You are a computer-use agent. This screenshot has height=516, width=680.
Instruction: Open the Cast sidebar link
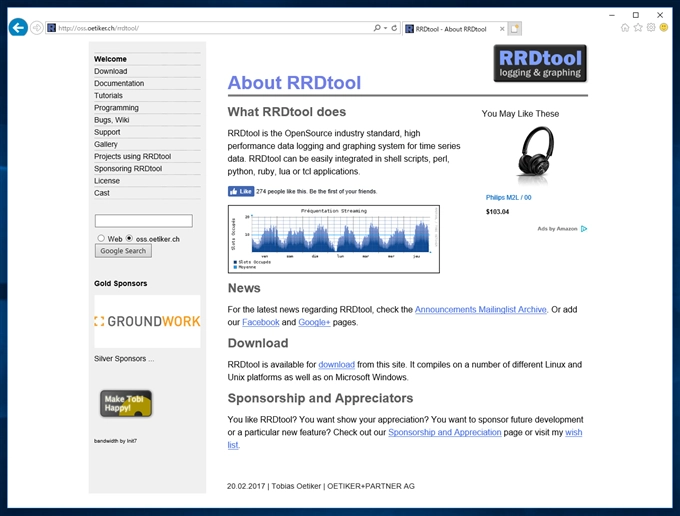102,193
